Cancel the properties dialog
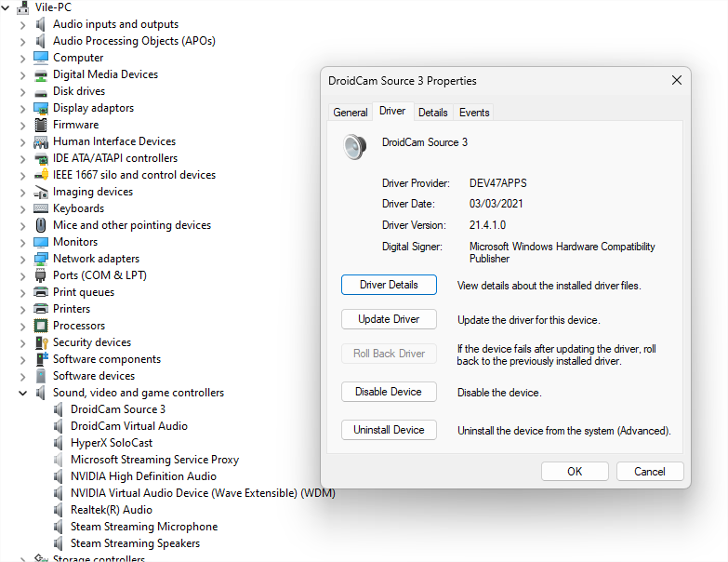Screen dimensions: 728x562 tap(650, 472)
